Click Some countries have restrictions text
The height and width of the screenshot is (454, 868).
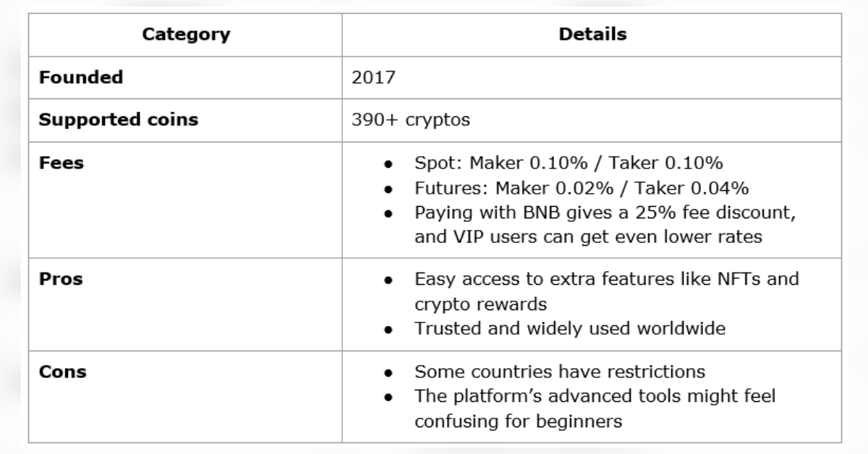click(x=559, y=372)
